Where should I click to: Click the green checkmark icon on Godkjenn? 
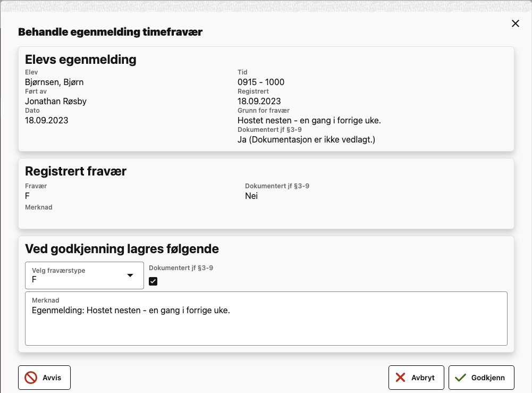pos(460,377)
